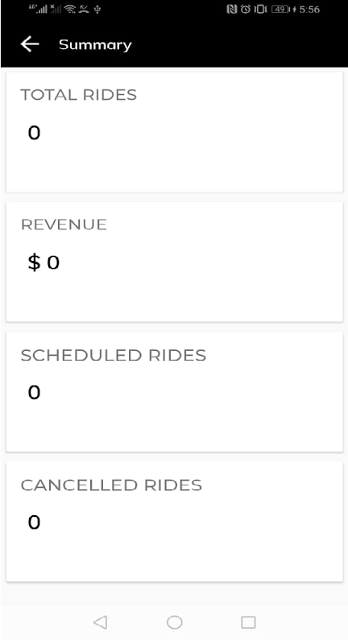Open the Cancelled Rides card
The image size is (348, 644).
[174, 522]
